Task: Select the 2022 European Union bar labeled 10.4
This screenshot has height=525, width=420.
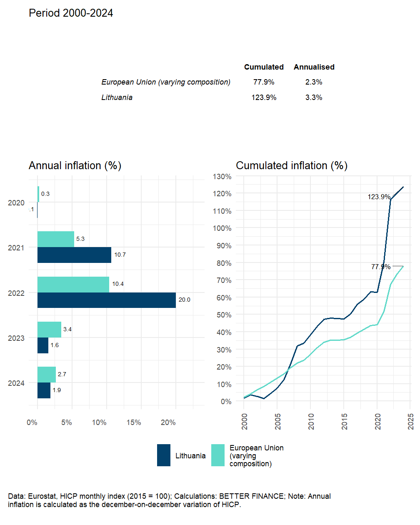Action: pos(73,285)
